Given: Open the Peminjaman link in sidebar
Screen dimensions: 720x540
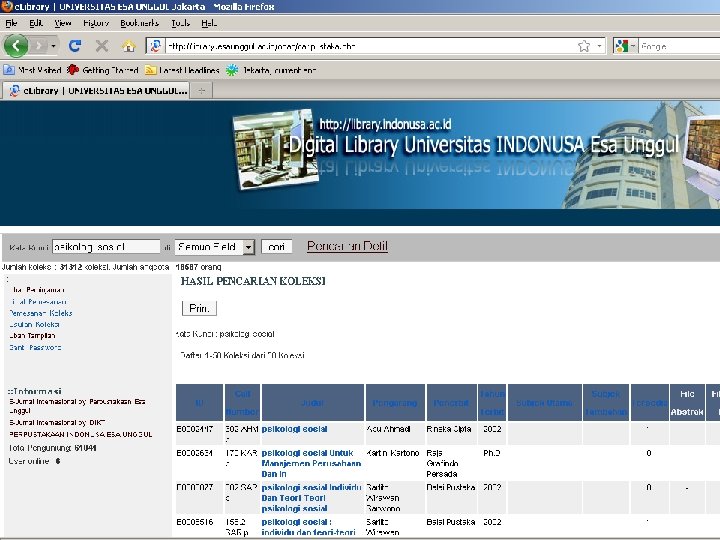Looking at the screenshot, I should (x=38, y=290).
